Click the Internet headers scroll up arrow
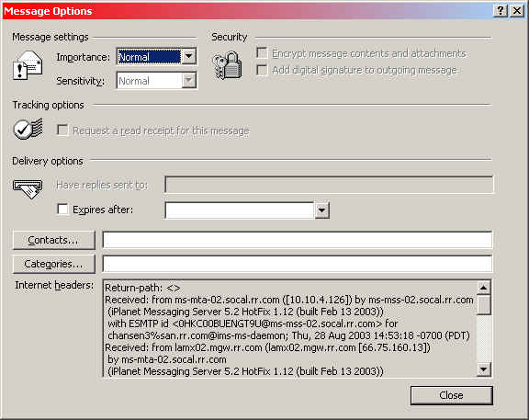This screenshot has width=529, height=420. [483, 288]
